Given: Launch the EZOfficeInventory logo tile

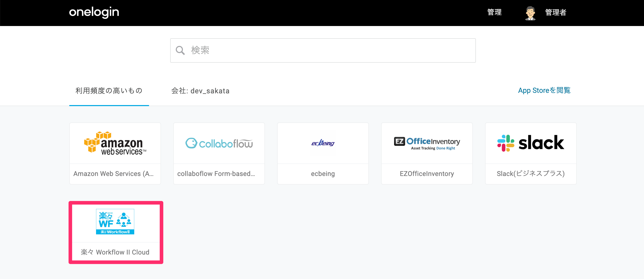Looking at the screenshot, I should tap(427, 143).
